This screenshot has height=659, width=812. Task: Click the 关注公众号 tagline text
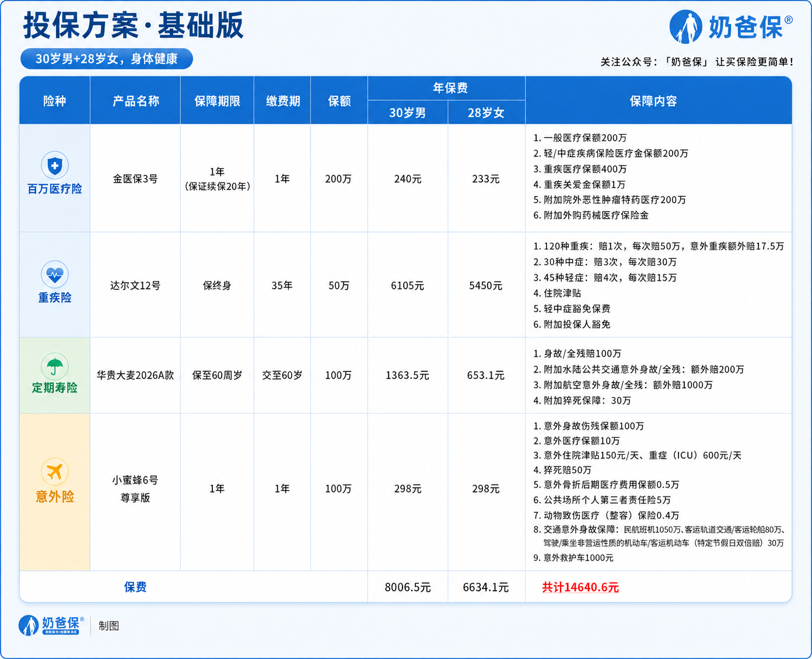tap(697, 62)
